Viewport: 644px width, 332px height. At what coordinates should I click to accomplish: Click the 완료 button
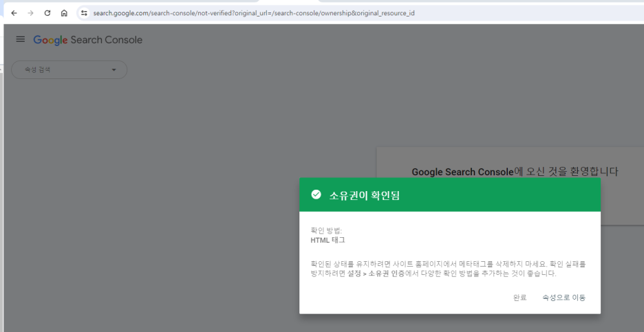519,298
